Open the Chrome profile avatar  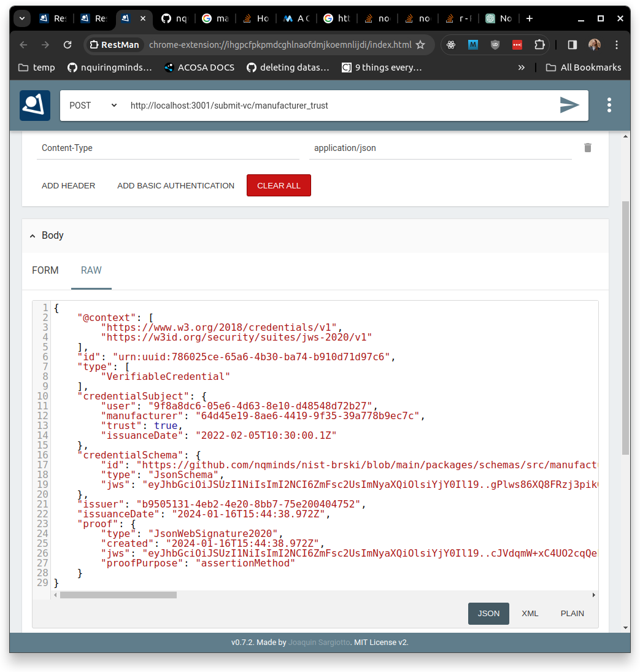point(594,45)
